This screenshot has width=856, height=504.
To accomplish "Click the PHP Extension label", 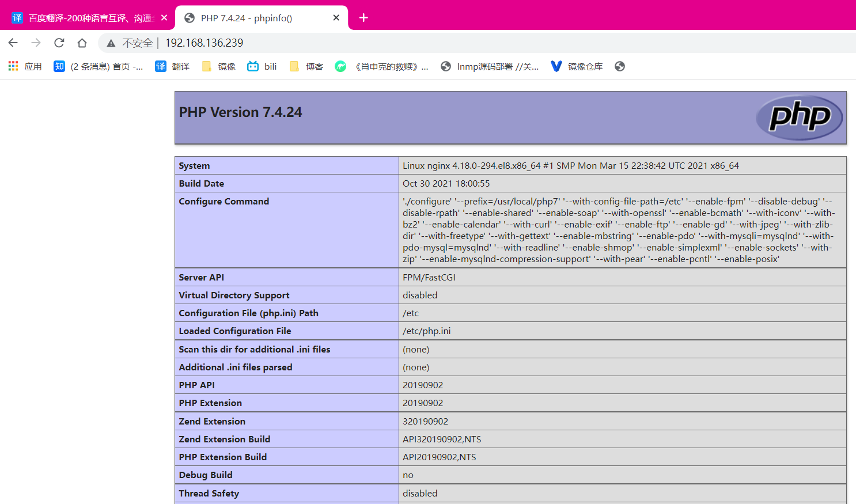I will 210,403.
